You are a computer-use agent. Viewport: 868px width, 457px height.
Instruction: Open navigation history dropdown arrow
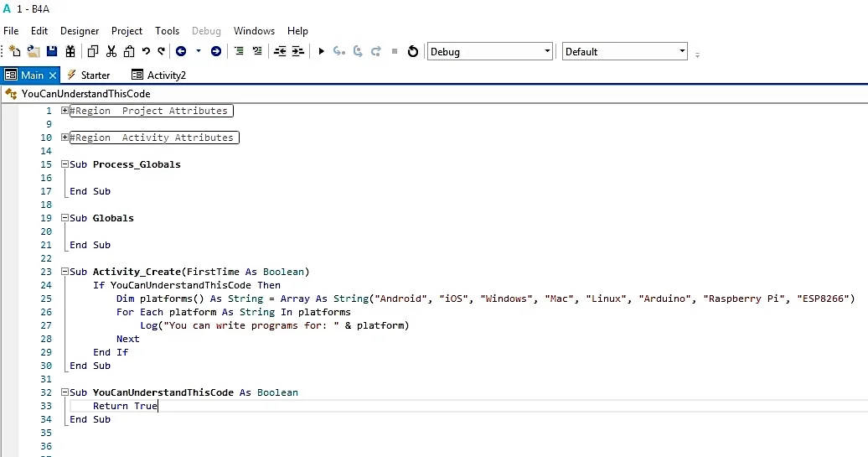[199, 51]
